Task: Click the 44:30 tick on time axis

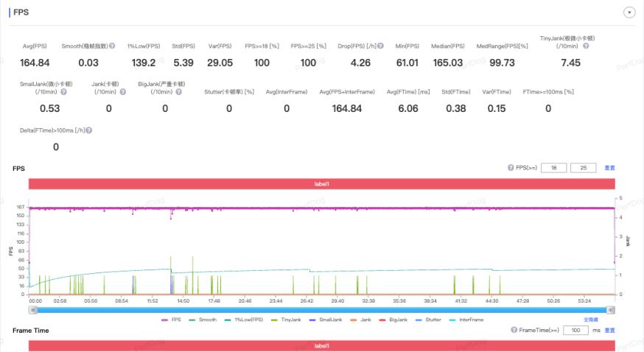Action: [491, 300]
